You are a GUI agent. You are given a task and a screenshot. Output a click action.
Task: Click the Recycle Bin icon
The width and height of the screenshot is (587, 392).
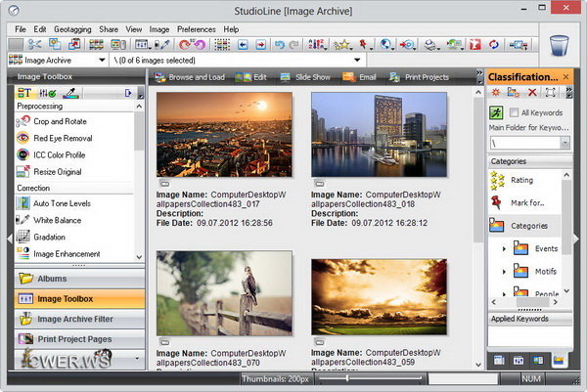[x=559, y=46]
